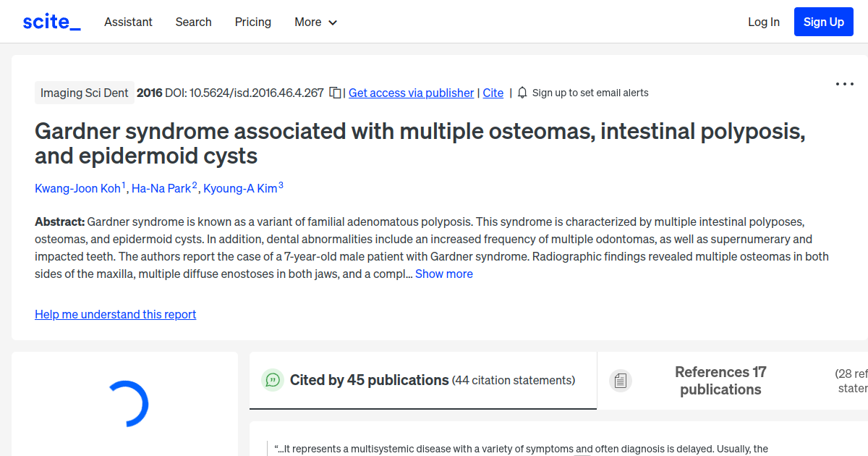Navigate to the Pricing page
This screenshot has height=456, width=868.
point(252,22)
